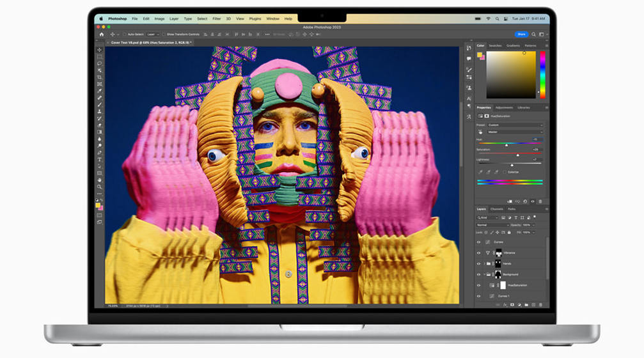
Task: Open Spotlight search in macOS menu bar
Action: [497, 19]
